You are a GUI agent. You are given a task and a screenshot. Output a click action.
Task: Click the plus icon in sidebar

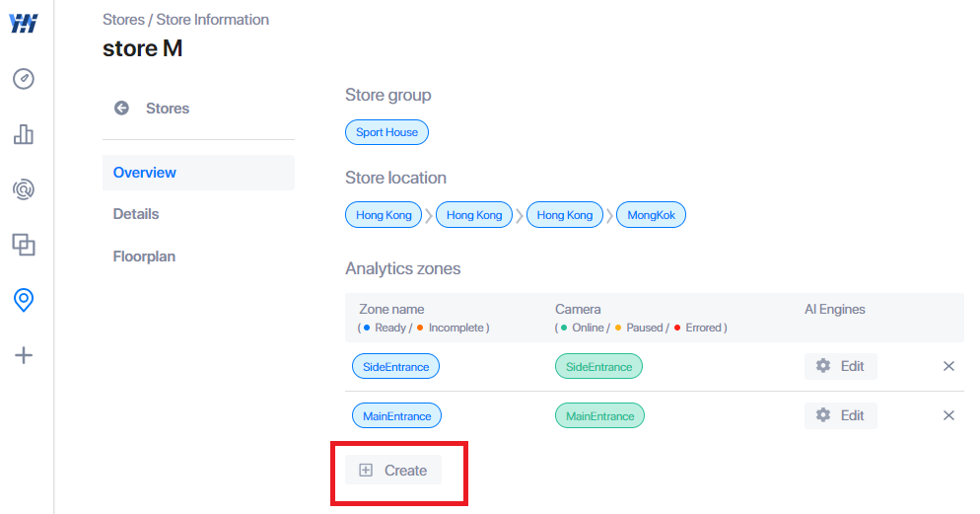tap(24, 355)
